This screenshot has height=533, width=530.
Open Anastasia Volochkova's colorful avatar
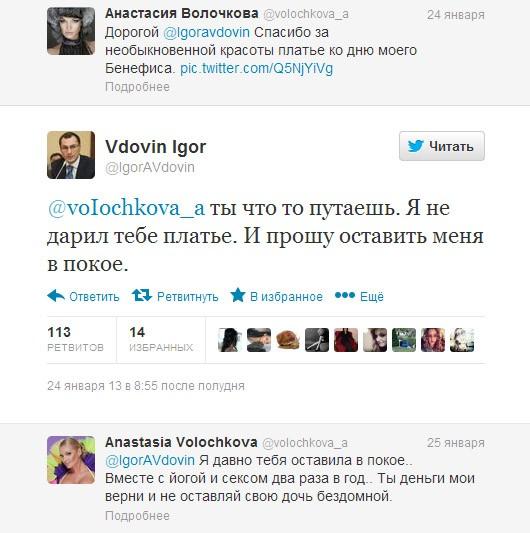[x=71, y=460]
